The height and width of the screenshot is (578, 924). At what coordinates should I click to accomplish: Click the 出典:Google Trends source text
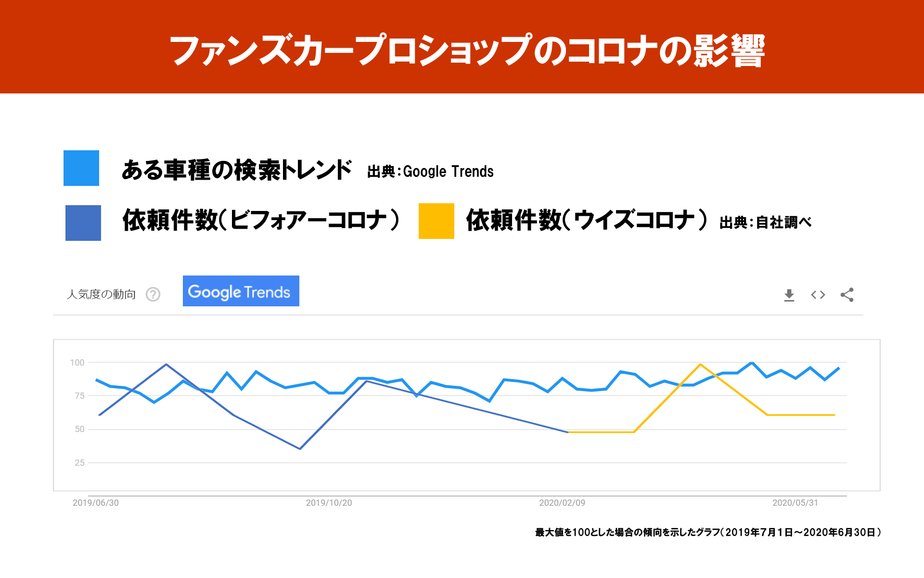(x=430, y=171)
